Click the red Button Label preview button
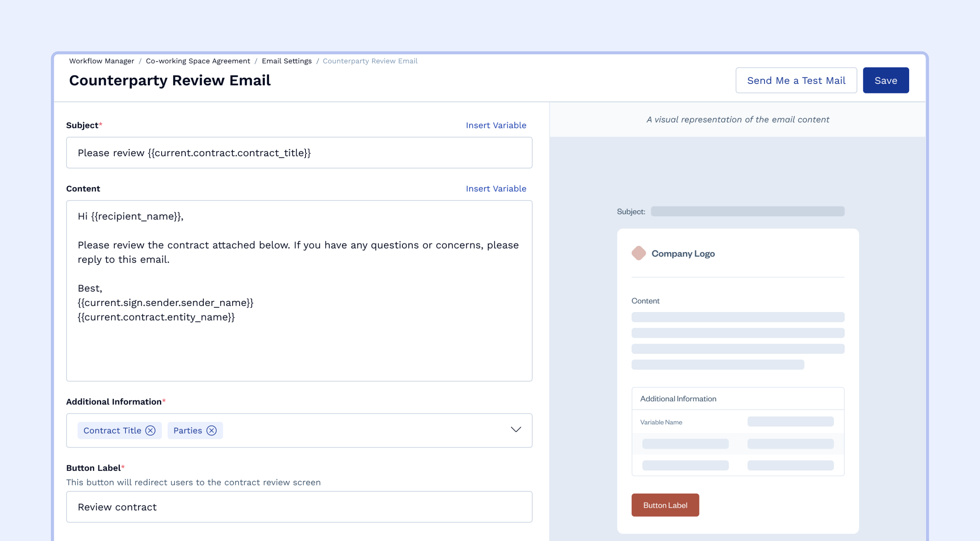Viewport: 980px width, 541px height. coord(665,505)
